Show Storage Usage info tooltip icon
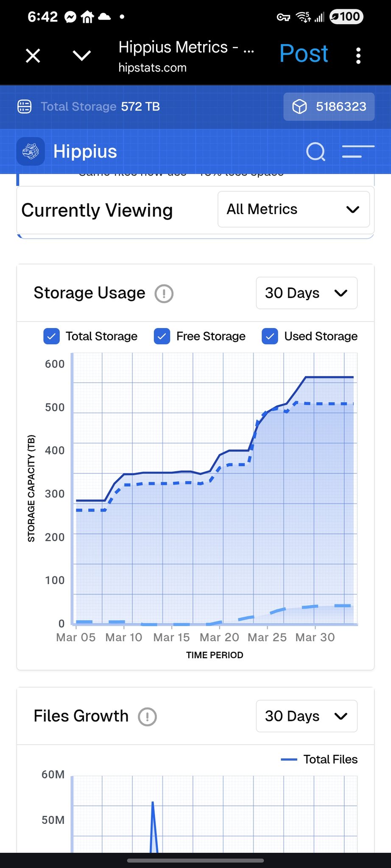 click(x=164, y=293)
